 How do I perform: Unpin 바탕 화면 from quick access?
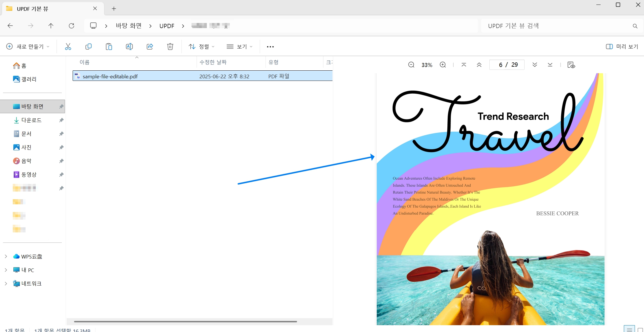[61, 106]
